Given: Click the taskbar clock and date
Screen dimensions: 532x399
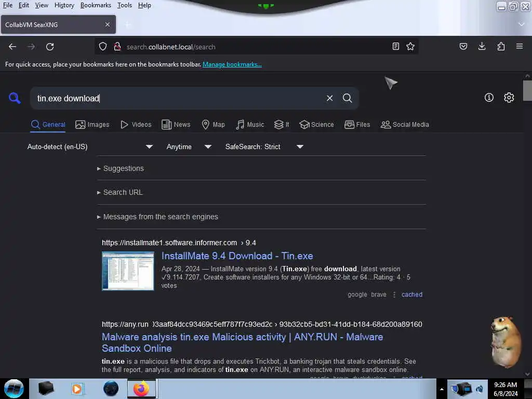Looking at the screenshot, I should pyautogui.click(x=506, y=389).
